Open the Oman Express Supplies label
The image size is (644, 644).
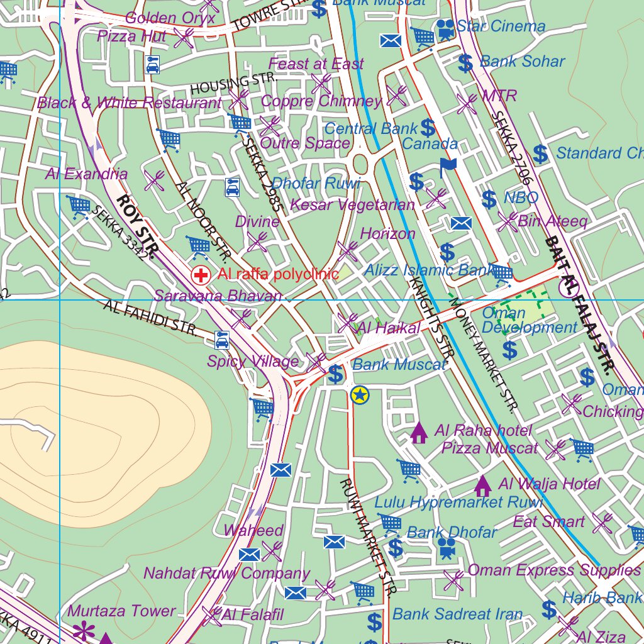pos(554,570)
